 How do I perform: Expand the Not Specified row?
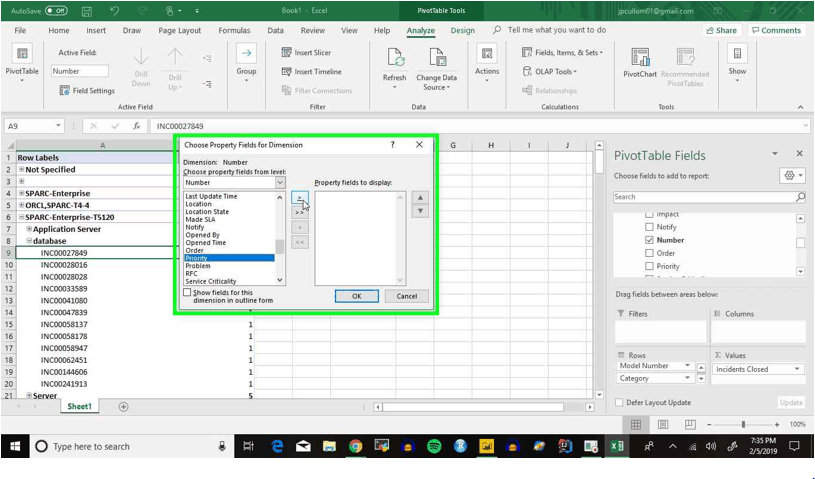coord(21,169)
